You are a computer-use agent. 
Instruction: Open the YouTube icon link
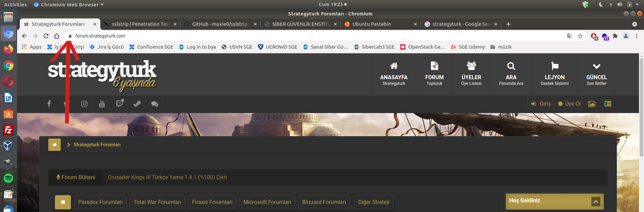coord(102,104)
